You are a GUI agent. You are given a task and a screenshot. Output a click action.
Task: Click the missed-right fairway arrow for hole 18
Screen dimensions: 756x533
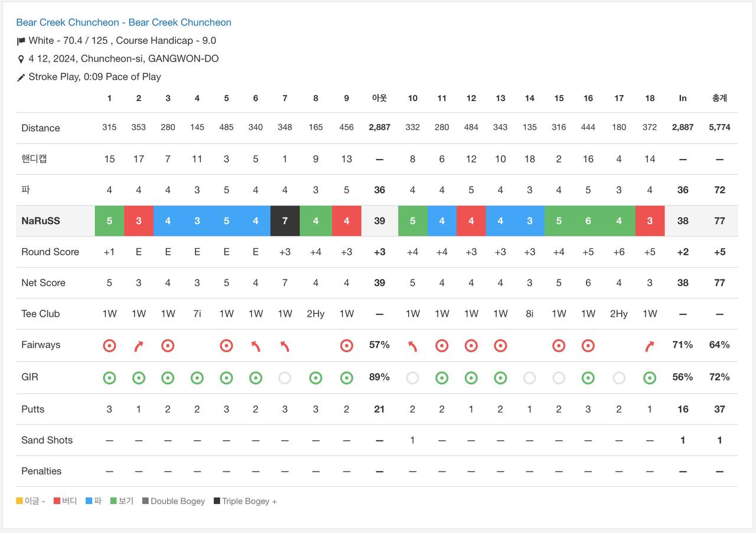(x=650, y=346)
